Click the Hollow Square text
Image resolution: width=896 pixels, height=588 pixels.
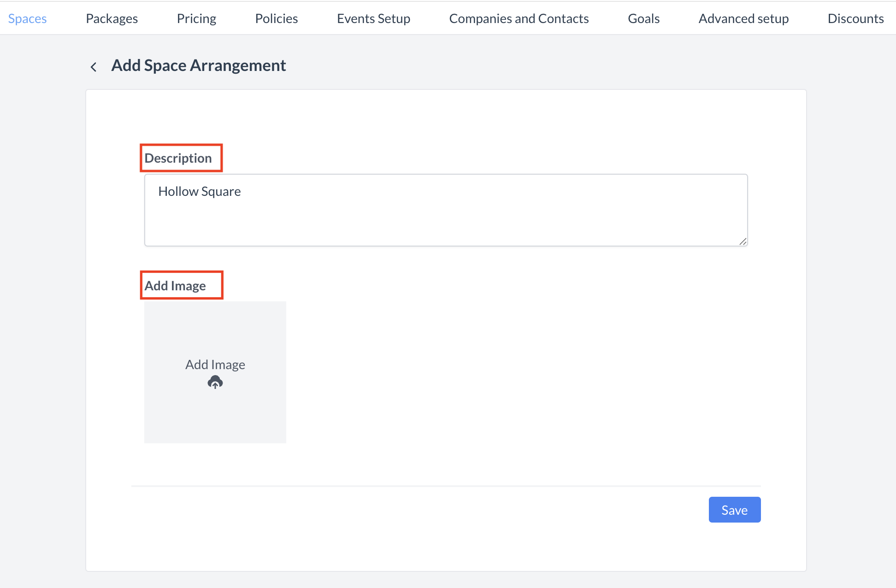(200, 191)
